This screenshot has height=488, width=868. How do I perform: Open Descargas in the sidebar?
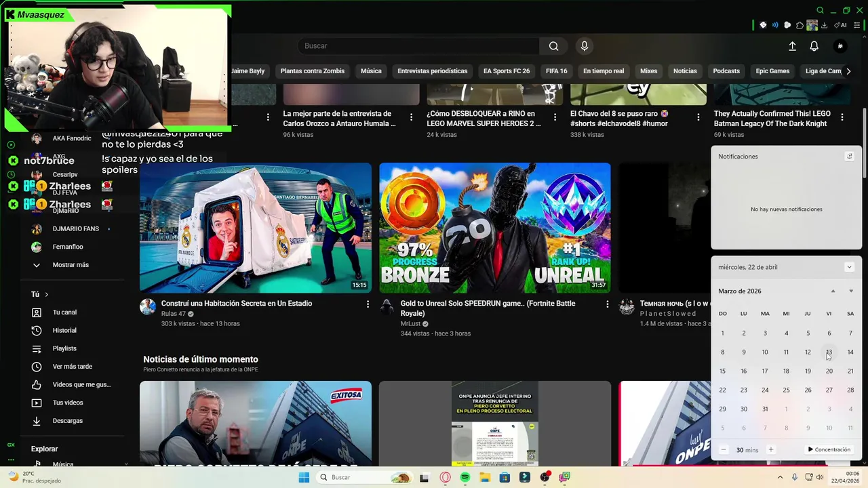click(x=68, y=421)
